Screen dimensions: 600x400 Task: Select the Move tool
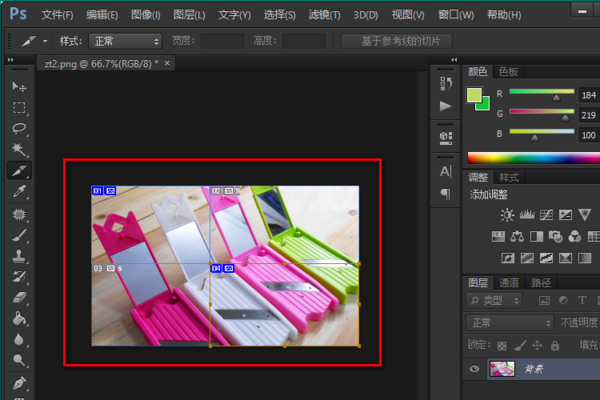click(x=19, y=87)
